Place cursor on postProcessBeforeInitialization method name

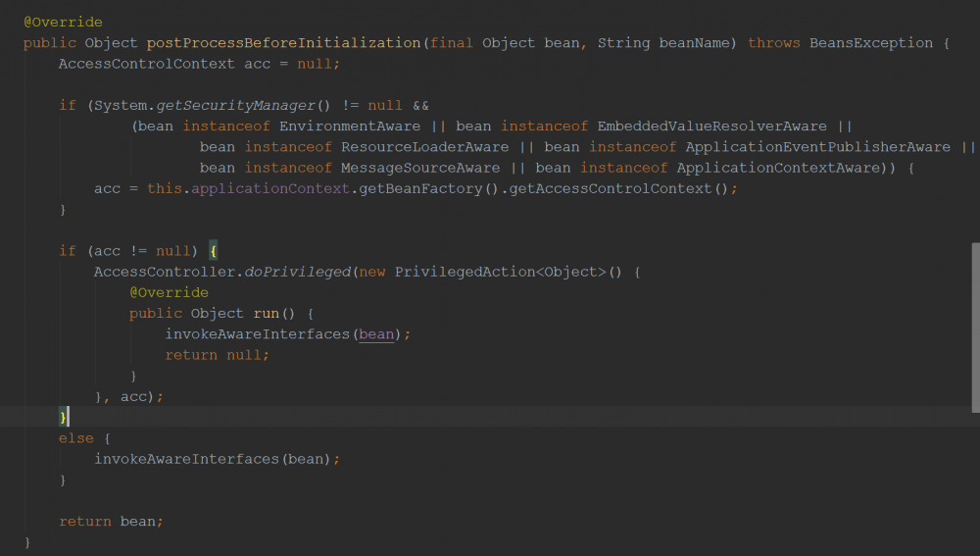point(284,43)
